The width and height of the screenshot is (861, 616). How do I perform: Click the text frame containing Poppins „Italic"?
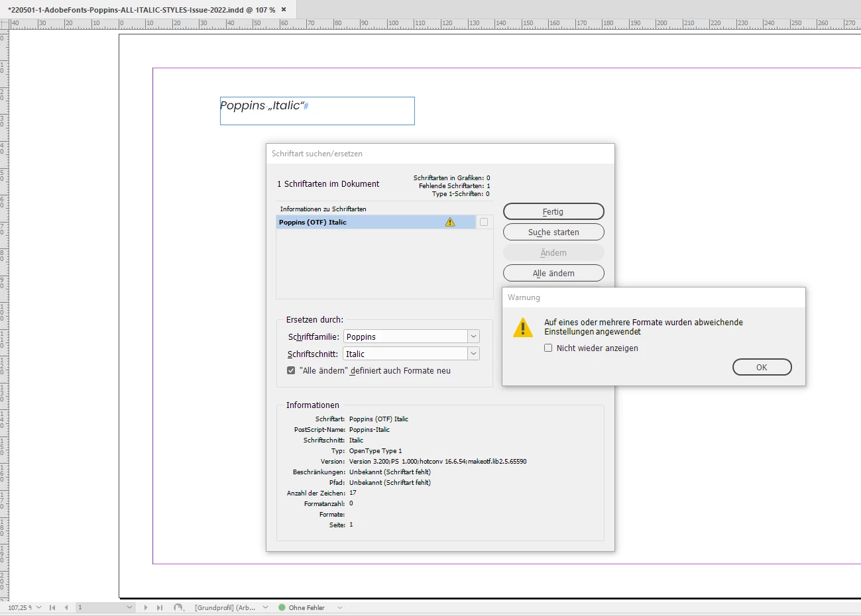(x=317, y=111)
